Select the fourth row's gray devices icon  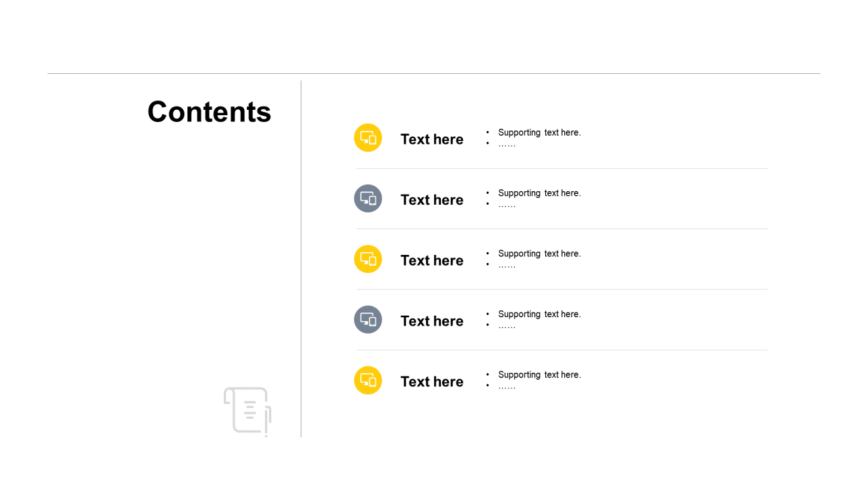click(368, 319)
